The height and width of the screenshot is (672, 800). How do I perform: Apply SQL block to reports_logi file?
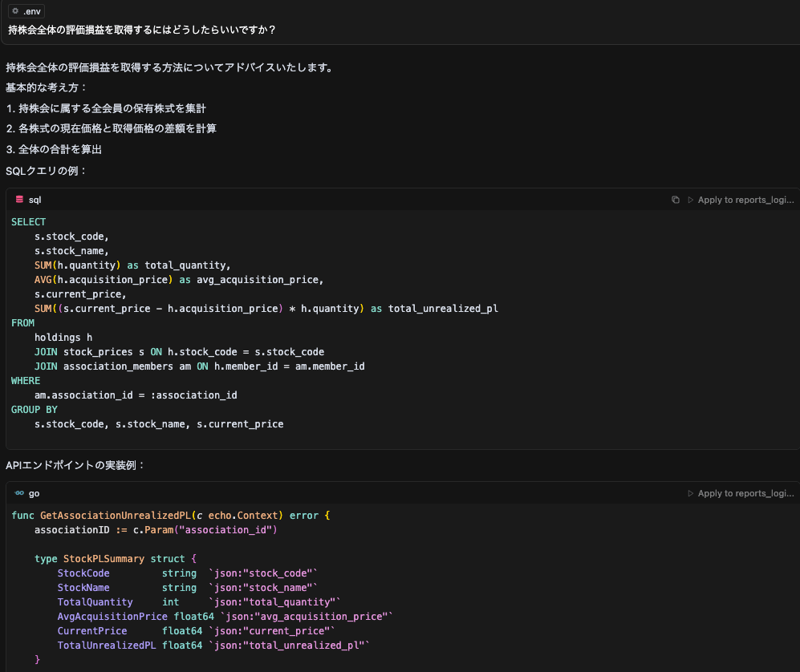click(x=745, y=200)
